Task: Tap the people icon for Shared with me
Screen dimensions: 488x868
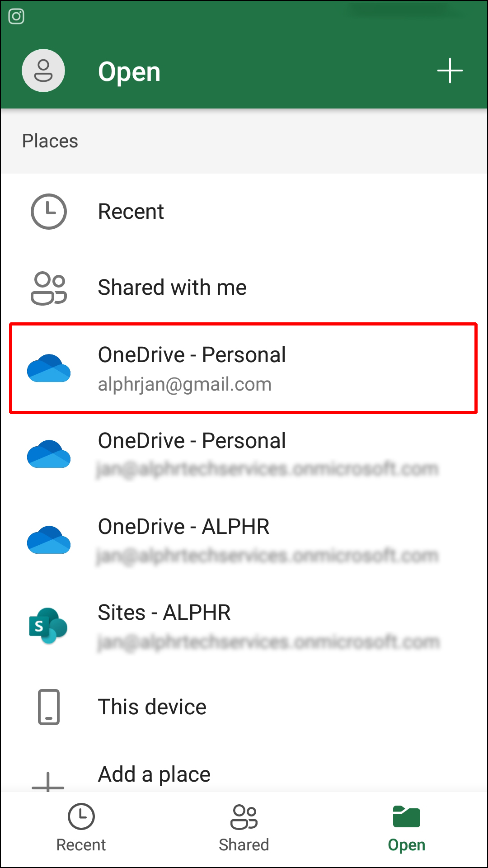Action: click(x=49, y=288)
